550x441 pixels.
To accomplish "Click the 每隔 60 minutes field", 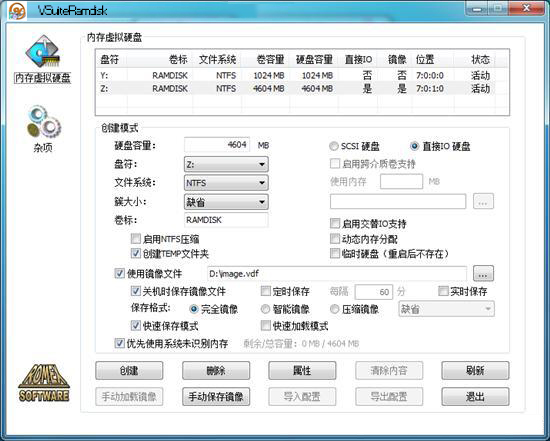I will [374, 292].
